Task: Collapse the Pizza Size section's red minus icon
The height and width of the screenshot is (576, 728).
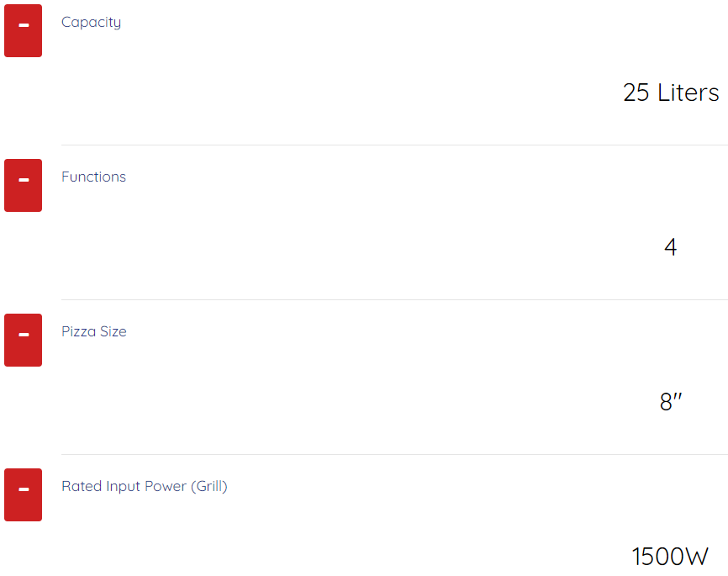Action: click(x=23, y=340)
